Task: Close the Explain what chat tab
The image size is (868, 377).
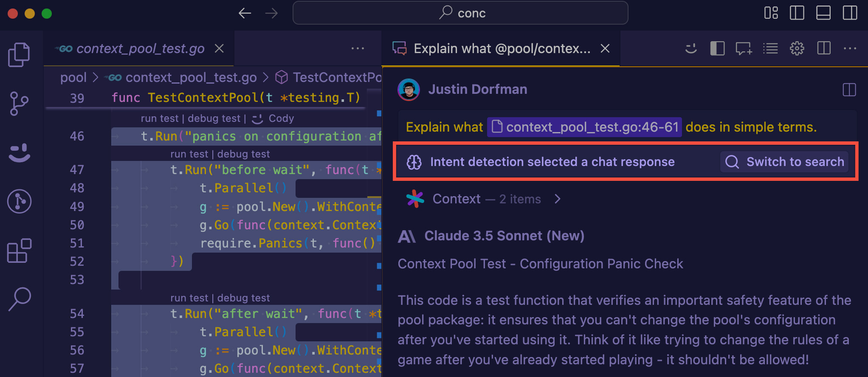Action: pos(605,48)
